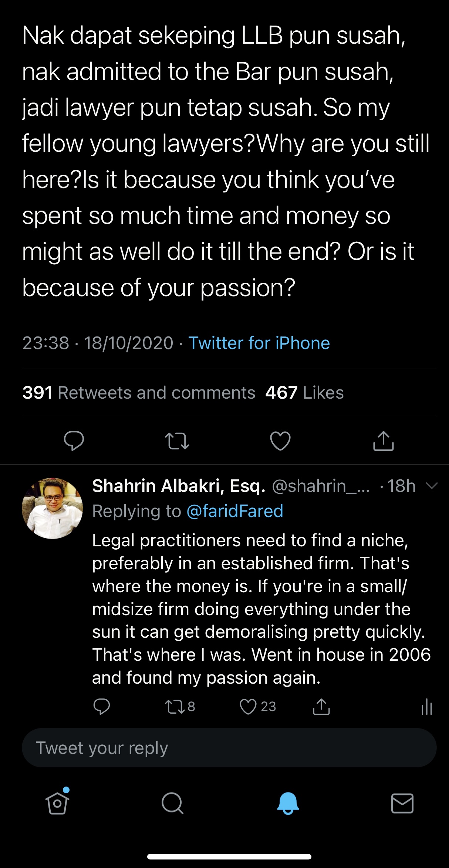Reply to the main tweet
The image size is (449, 868).
point(74,440)
